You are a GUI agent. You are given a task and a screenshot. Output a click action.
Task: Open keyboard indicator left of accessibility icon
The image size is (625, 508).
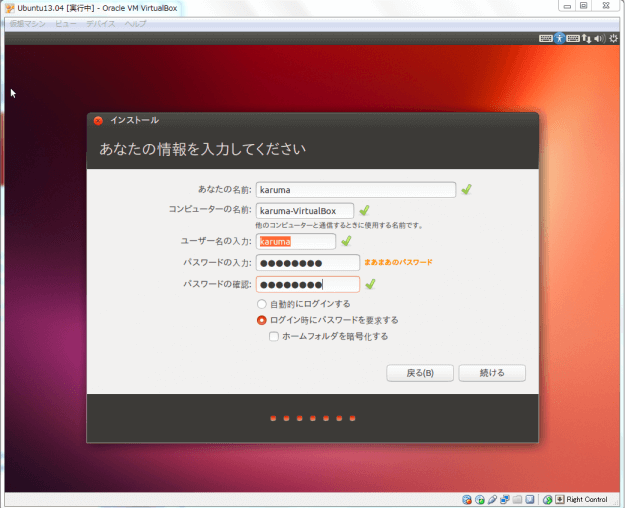pos(546,38)
